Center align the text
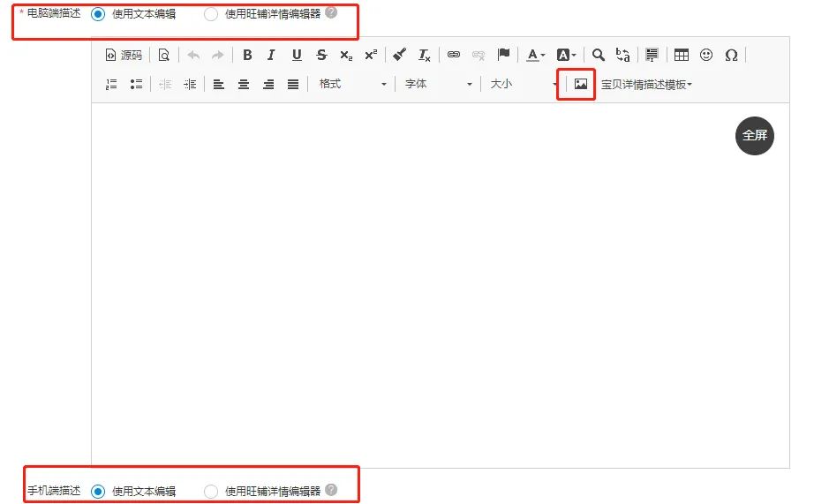 pyautogui.click(x=244, y=84)
